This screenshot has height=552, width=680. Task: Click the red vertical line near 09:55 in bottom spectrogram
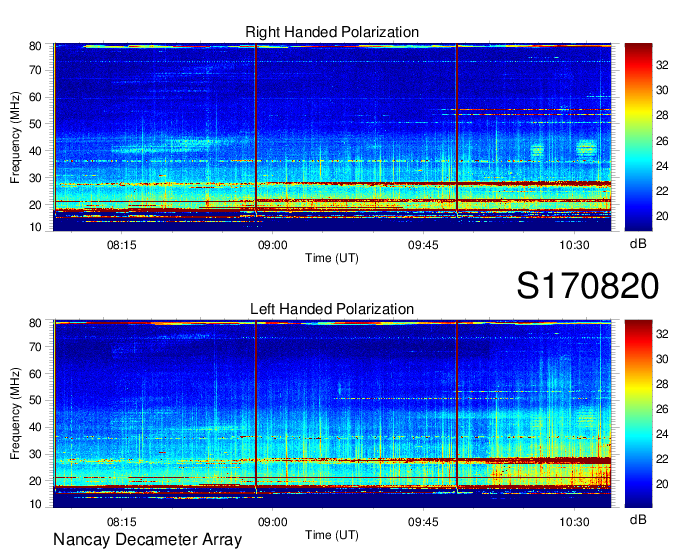(x=457, y=405)
